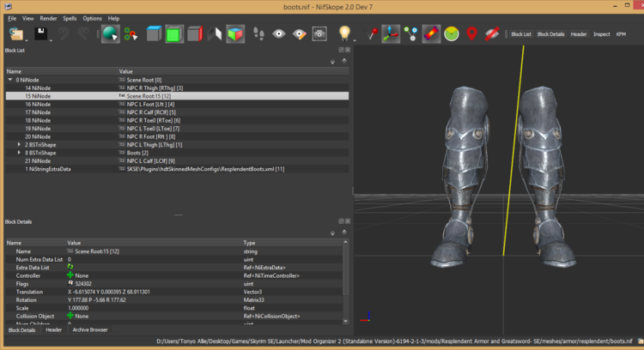644x350 pixels.
Task: Open the View menu
Action: pyautogui.click(x=28, y=18)
